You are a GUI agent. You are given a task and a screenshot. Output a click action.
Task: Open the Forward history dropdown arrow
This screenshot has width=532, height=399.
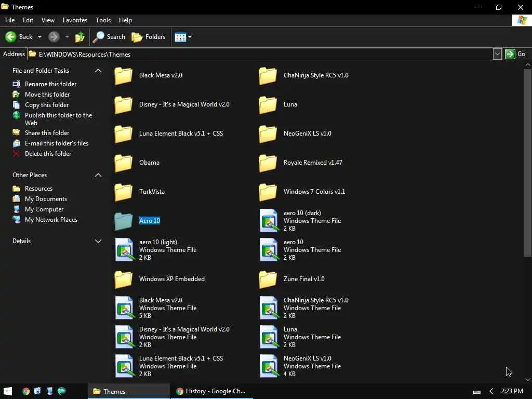coord(67,37)
